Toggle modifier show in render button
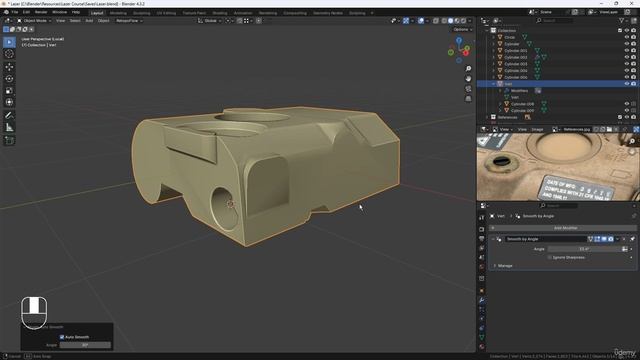 611,239
